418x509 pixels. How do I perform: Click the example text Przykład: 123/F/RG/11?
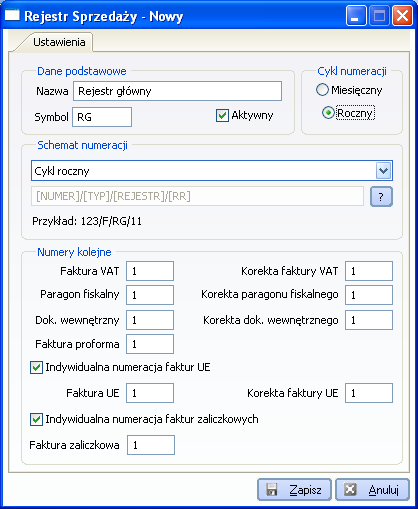[x=87, y=221]
